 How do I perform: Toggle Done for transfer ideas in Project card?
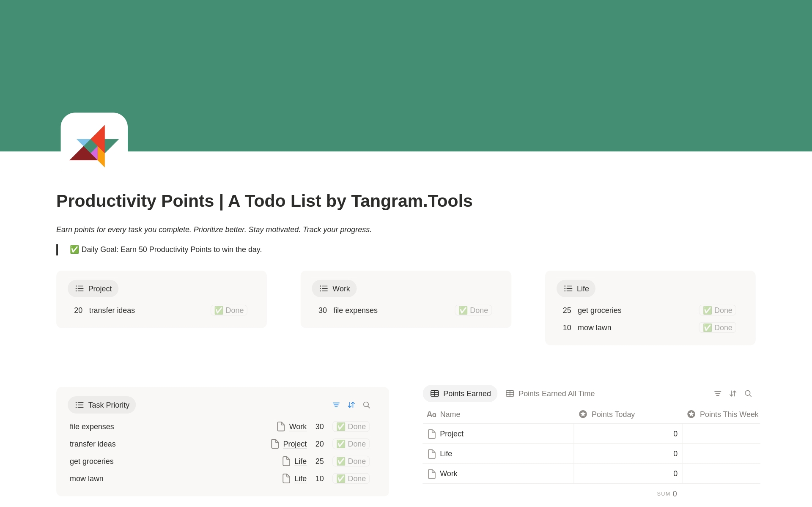point(229,310)
